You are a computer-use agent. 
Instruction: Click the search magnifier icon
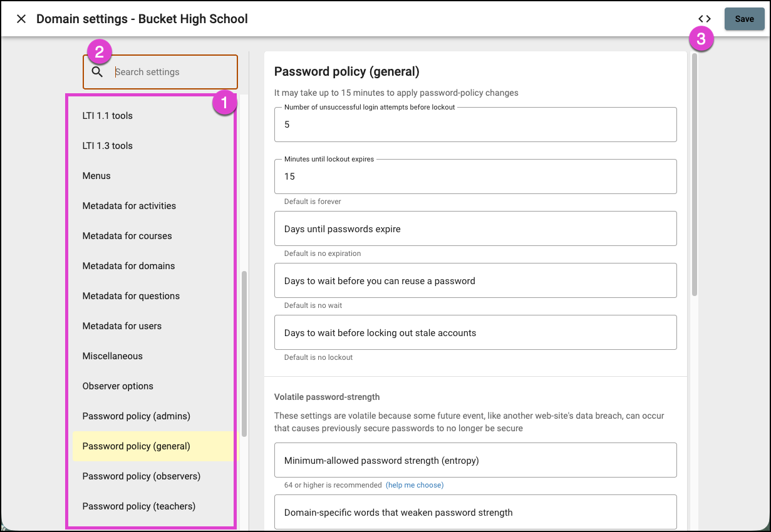point(97,72)
